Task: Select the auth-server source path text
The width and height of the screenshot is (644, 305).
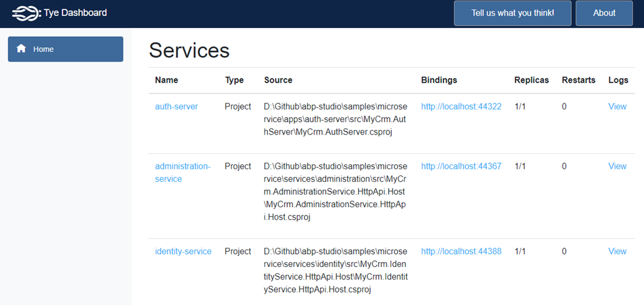Action: (x=336, y=120)
